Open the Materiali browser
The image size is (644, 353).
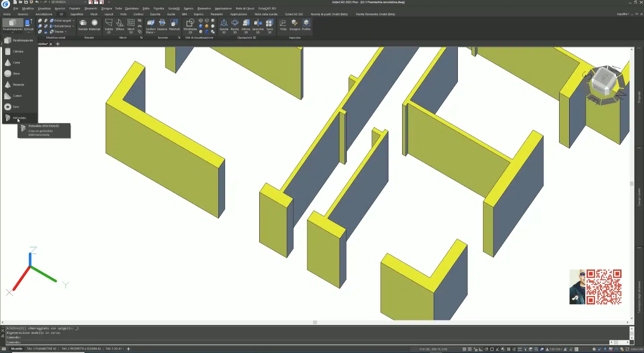[x=95, y=25]
